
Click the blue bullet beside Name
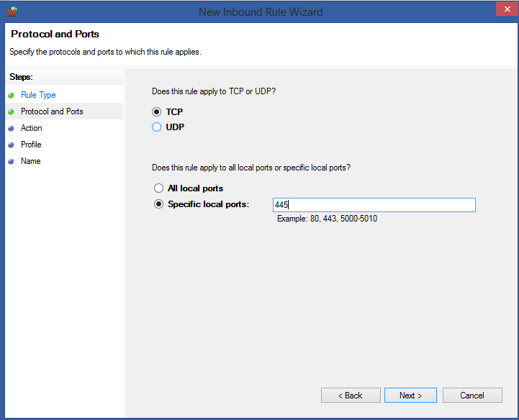[11, 161]
